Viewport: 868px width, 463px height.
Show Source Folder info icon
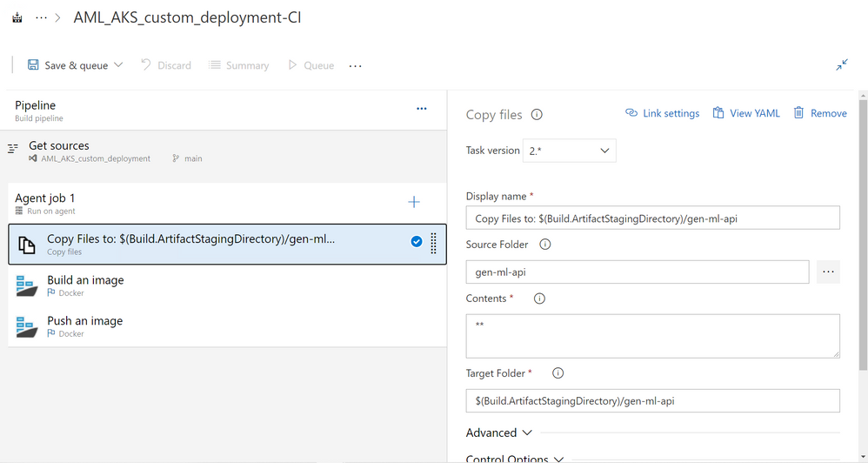[x=545, y=245]
